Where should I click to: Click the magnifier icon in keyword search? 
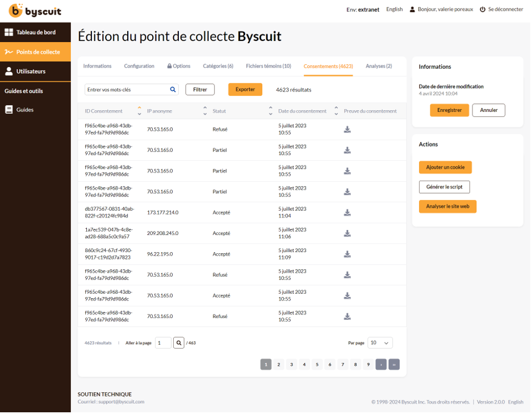click(x=173, y=90)
